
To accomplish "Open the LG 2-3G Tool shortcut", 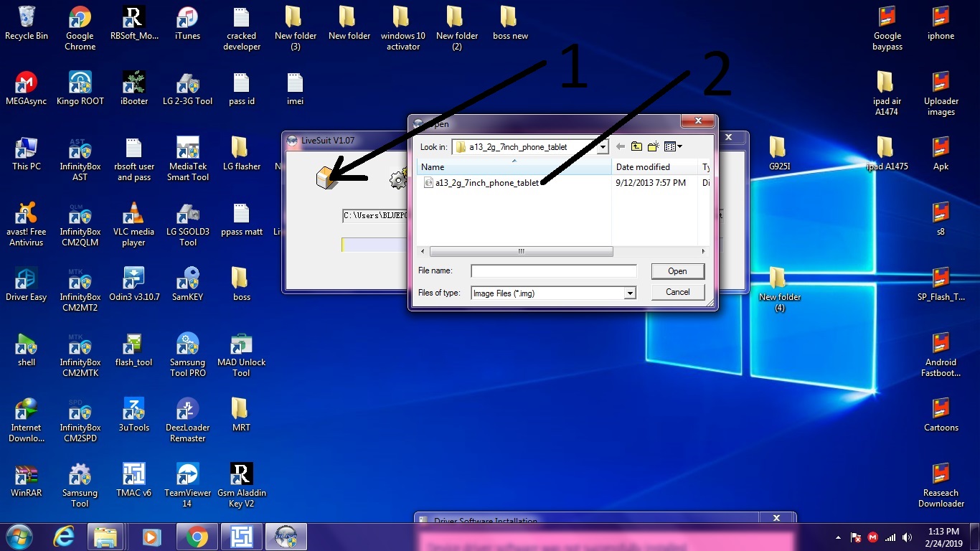I will coord(187,88).
